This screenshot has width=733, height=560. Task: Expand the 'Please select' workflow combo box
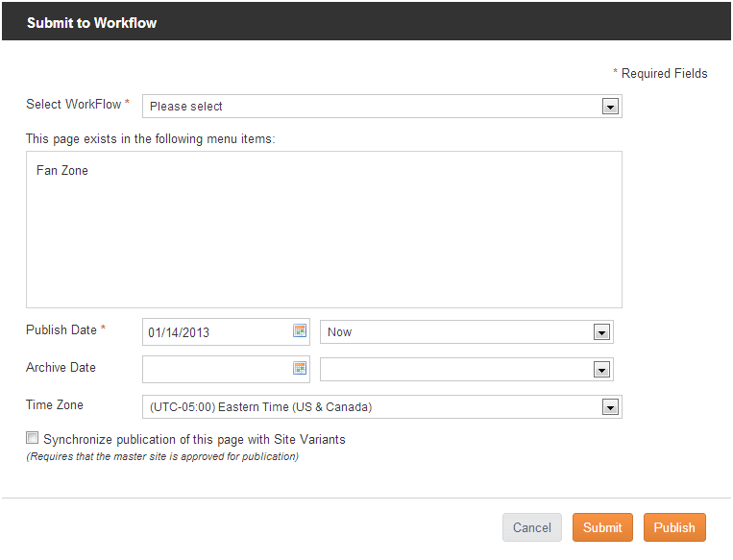pyautogui.click(x=382, y=106)
